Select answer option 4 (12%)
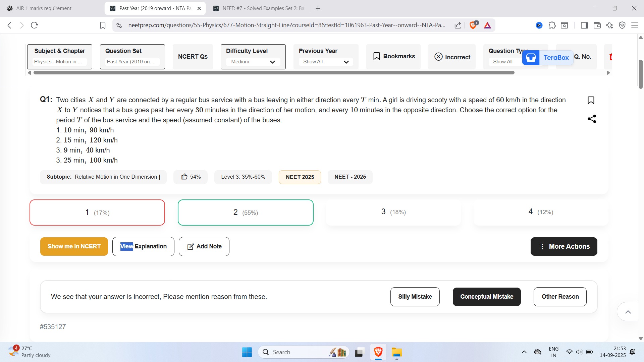This screenshot has width=644, height=362. [540, 212]
